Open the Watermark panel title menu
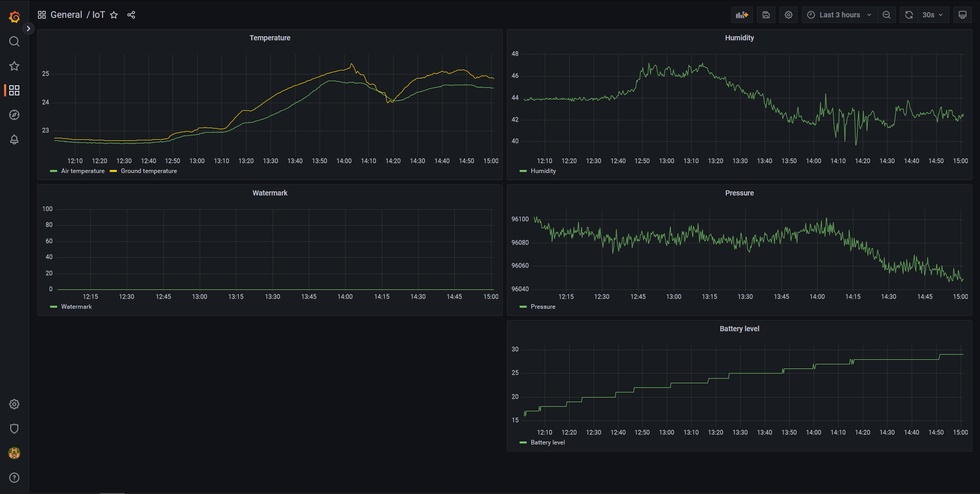 pos(270,193)
